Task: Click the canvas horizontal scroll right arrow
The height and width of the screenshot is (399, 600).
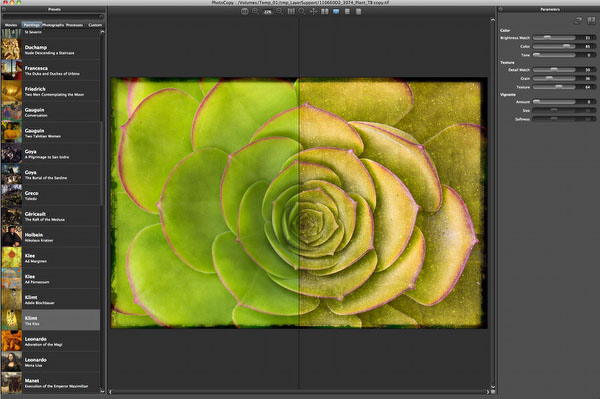Action: [x=488, y=392]
